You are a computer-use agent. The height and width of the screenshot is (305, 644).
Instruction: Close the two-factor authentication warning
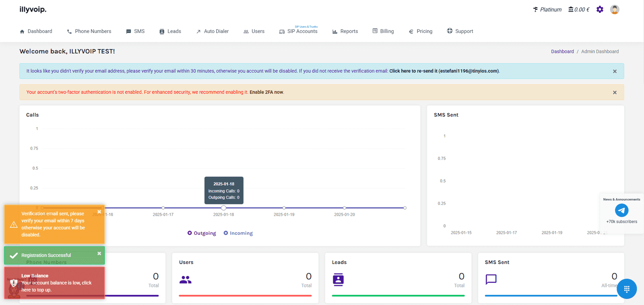615,92
